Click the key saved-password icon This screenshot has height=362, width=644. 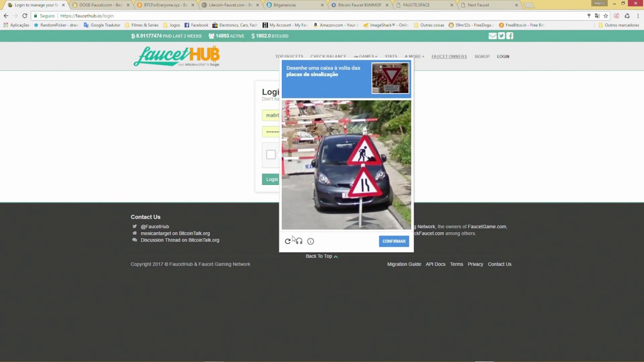tap(589, 16)
